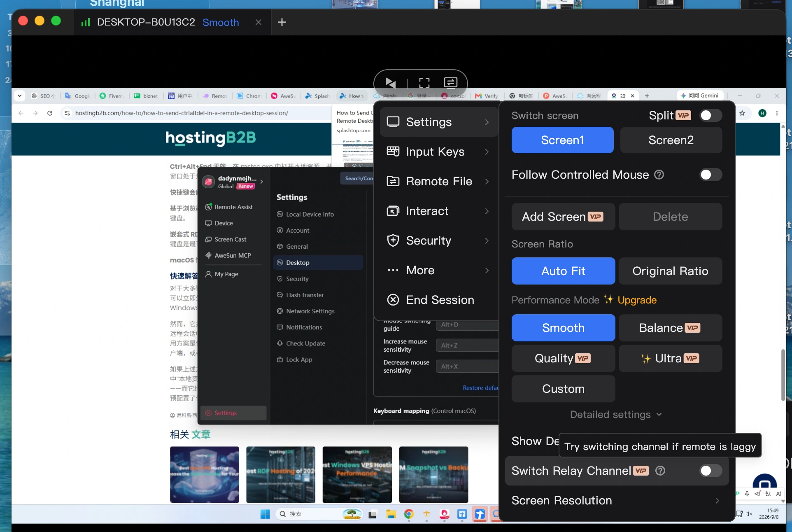The height and width of the screenshot is (532, 792).
Task: Enable Follow Controlled Mouse switch
Action: tap(711, 175)
